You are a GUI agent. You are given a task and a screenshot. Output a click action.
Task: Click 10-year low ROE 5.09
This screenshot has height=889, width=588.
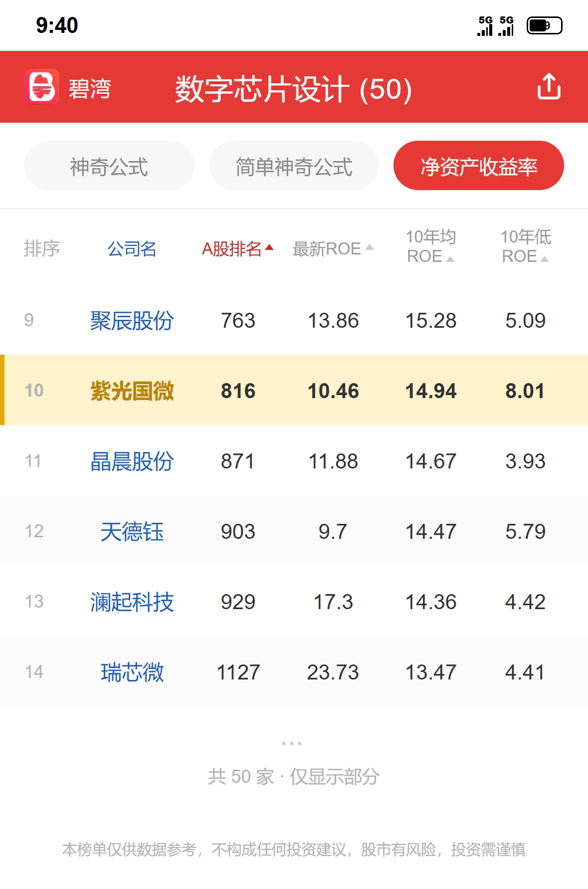click(x=525, y=320)
